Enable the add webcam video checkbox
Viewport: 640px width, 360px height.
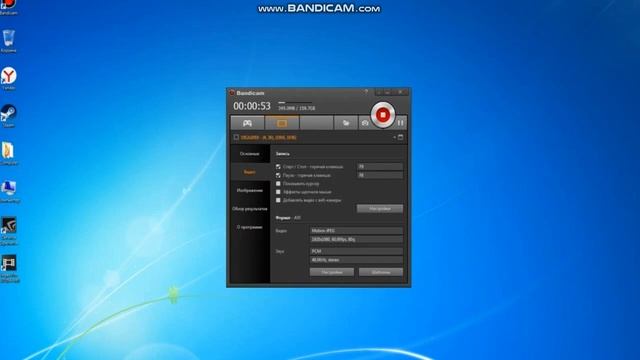278,200
